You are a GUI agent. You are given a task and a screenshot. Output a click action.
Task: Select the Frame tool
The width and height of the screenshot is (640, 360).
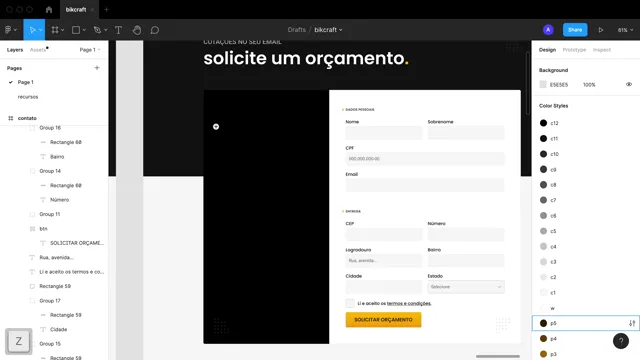[55, 30]
